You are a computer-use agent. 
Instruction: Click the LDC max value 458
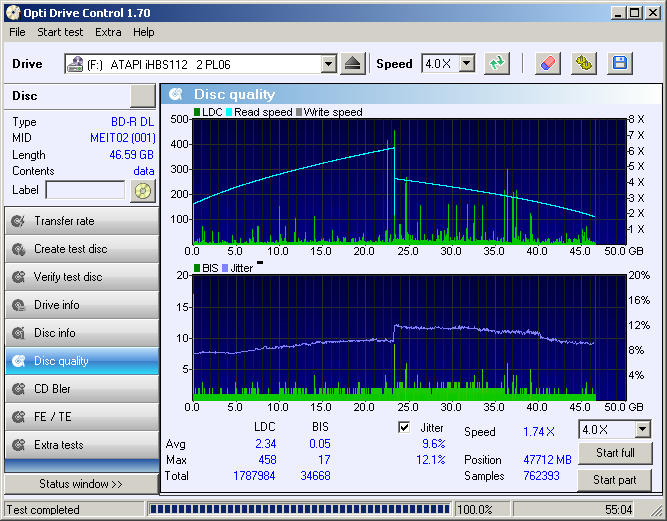(268, 460)
